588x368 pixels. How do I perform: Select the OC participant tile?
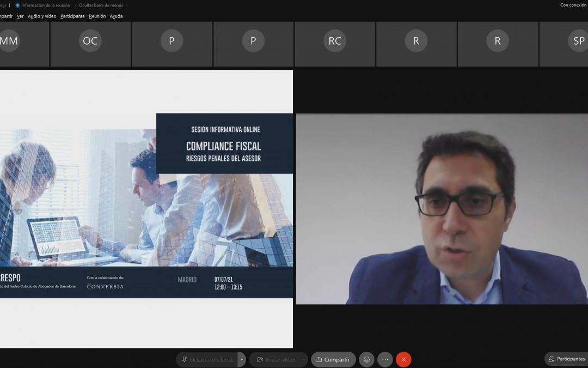(x=90, y=44)
